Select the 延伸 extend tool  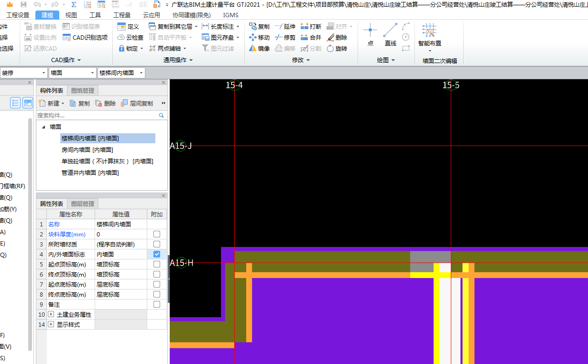285,26
